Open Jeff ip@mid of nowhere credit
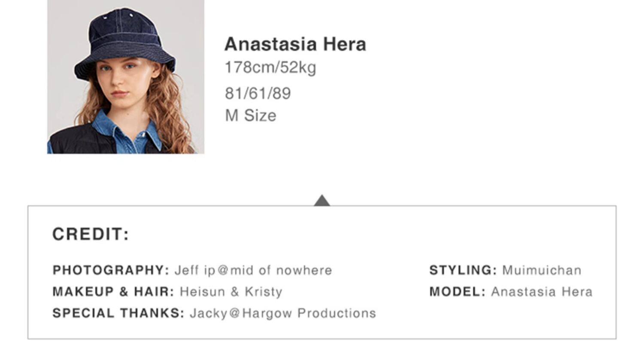This screenshot has height=364, width=644. 253,270
